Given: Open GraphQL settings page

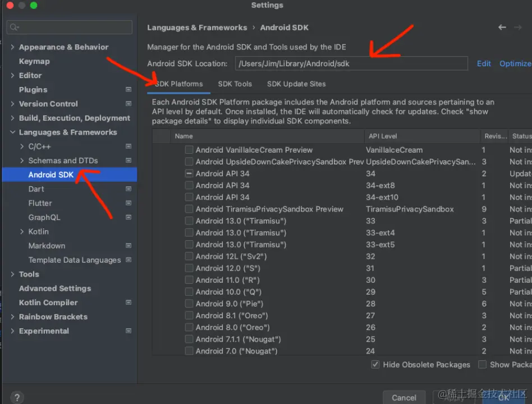Looking at the screenshot, I should (x=44, y=217).
